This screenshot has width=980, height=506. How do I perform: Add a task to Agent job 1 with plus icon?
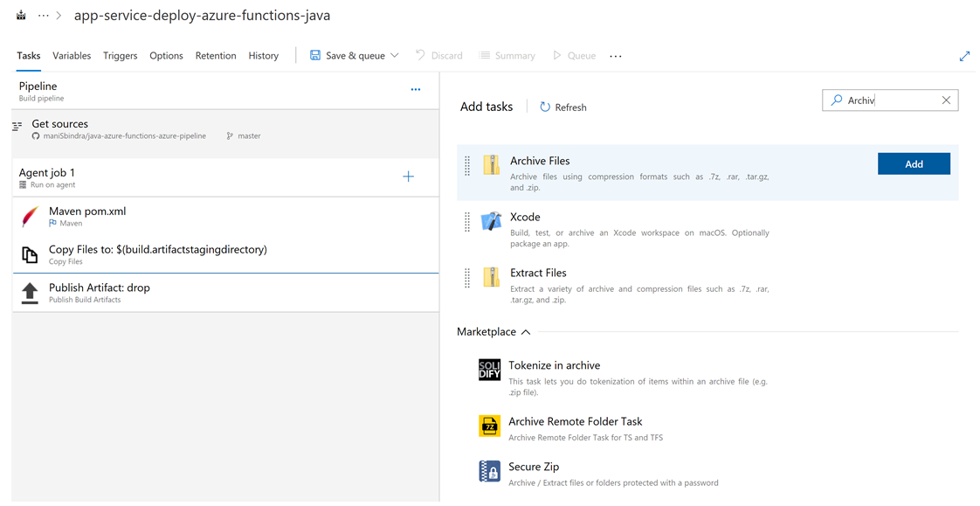coord(408,177)
